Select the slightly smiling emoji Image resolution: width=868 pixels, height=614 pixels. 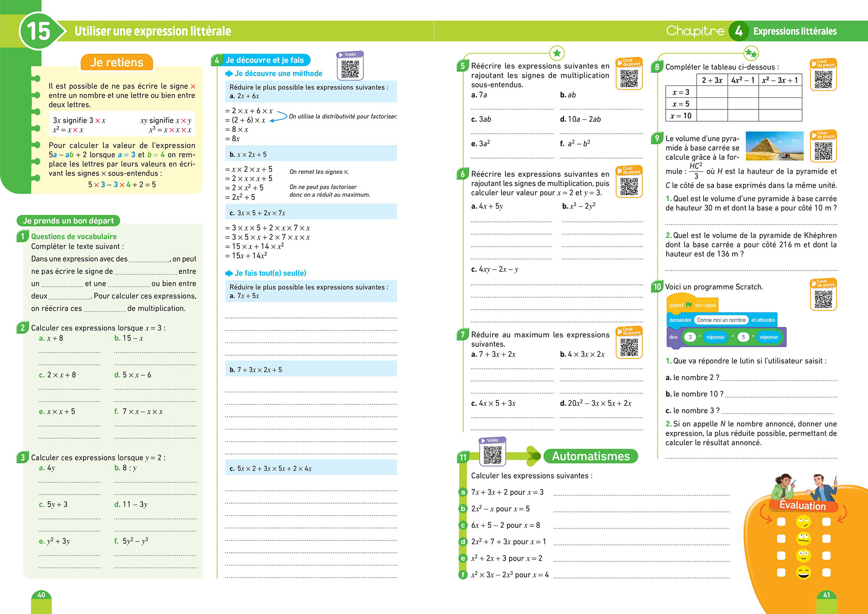tap(803, 555)
